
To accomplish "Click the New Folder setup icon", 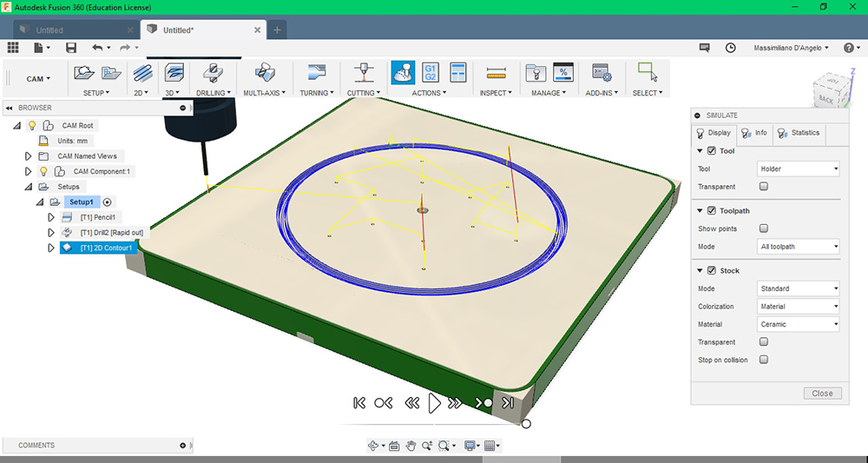I will point(111,73).
